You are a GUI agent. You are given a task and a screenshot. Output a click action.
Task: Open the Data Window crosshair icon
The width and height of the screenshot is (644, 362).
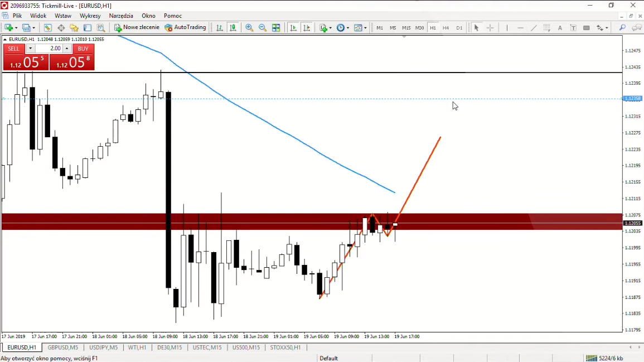[61, 27]
